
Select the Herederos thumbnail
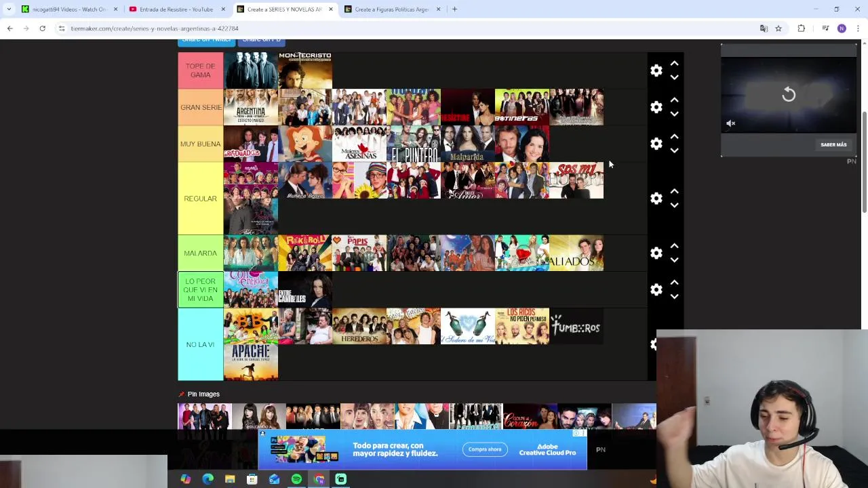(359, 326)
